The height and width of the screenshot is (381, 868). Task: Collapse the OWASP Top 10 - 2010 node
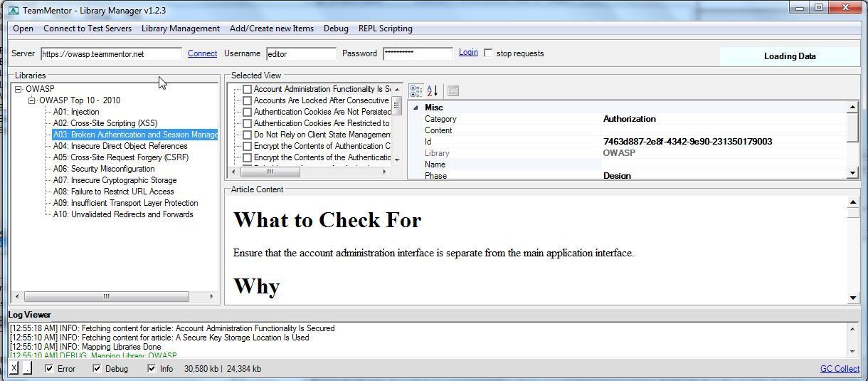[x=32, y=101]
